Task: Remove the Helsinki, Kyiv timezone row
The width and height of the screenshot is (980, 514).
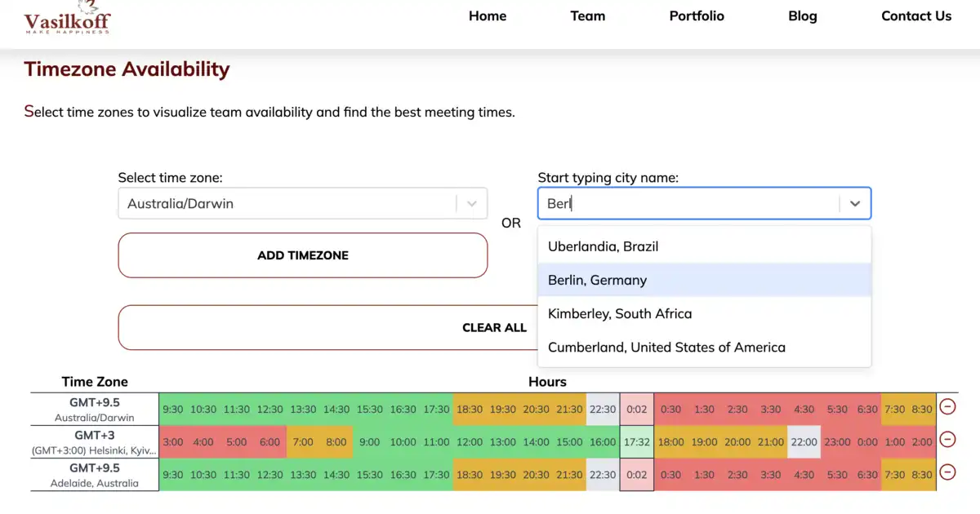Action: click(947, 440)
